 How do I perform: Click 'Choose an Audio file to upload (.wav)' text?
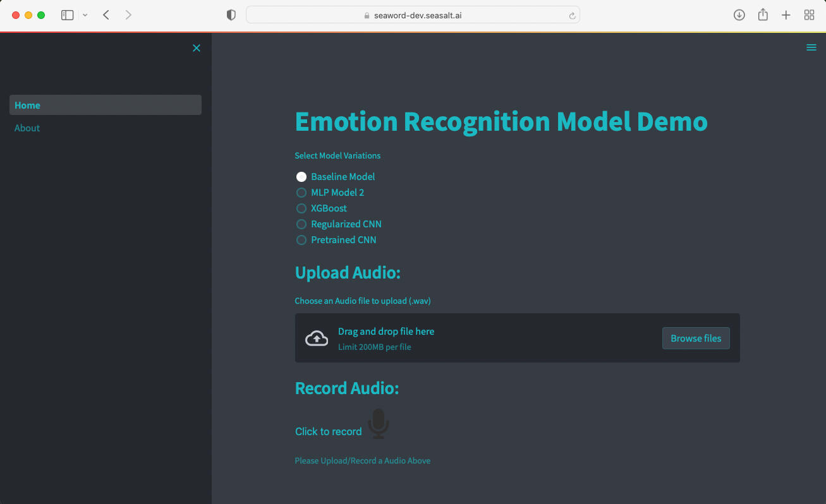point(363,301)
